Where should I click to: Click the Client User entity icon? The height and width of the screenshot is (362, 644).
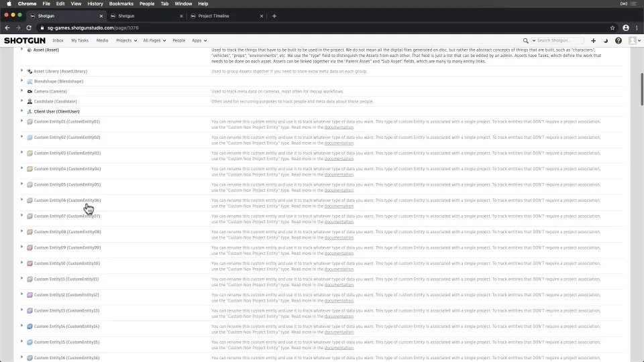click(30, 111)
